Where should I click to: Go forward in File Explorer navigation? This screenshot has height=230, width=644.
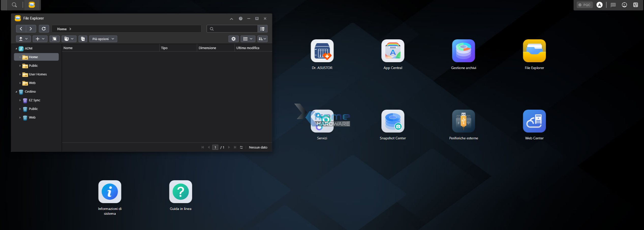[x=31, y=29]
